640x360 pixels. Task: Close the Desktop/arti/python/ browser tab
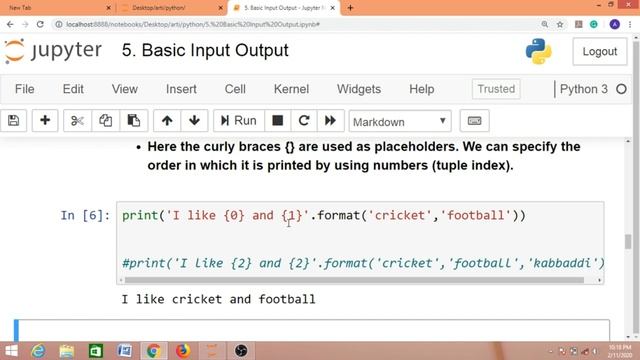220,8
